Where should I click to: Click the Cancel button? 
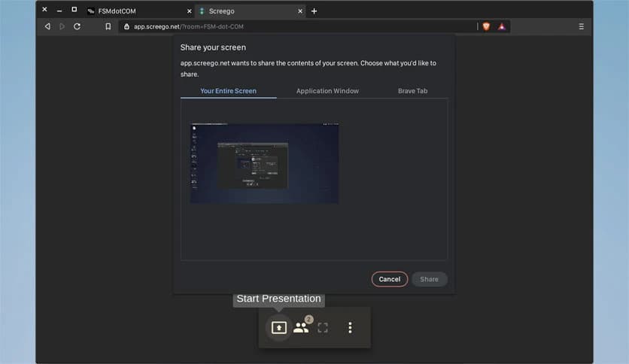click(390, 280)
